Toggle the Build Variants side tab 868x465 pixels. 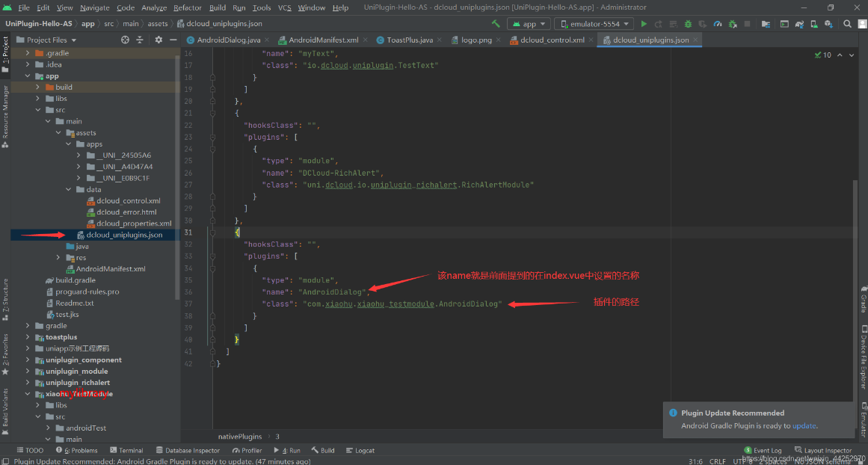click(5, 410)
